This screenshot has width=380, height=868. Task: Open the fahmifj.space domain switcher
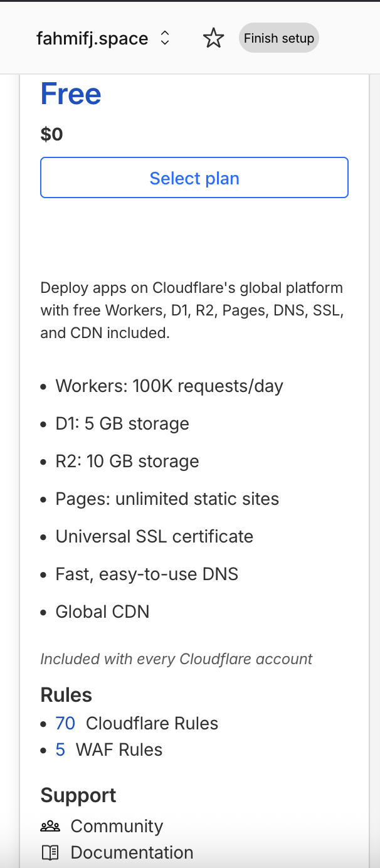coord(165,39)
